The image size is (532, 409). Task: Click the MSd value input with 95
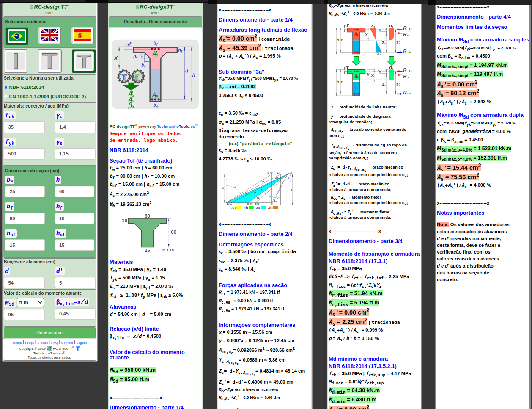pyautogui.click(x=25, y=315)
